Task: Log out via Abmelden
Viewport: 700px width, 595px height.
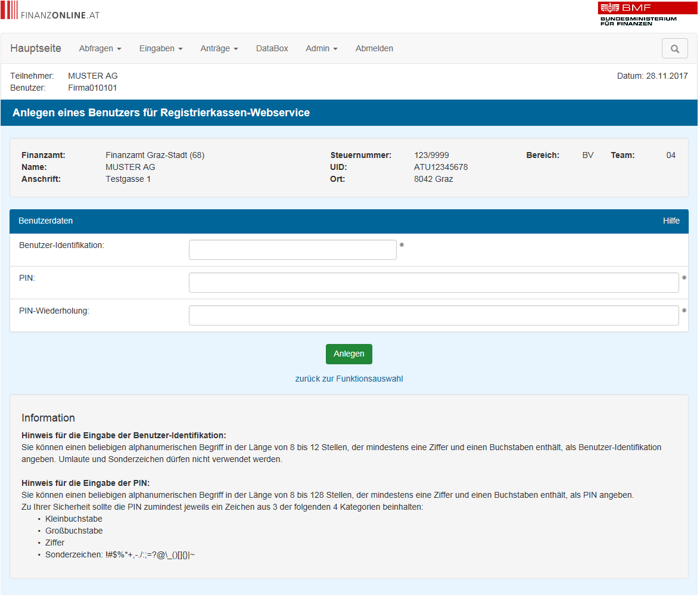Action: coord(374,49)
